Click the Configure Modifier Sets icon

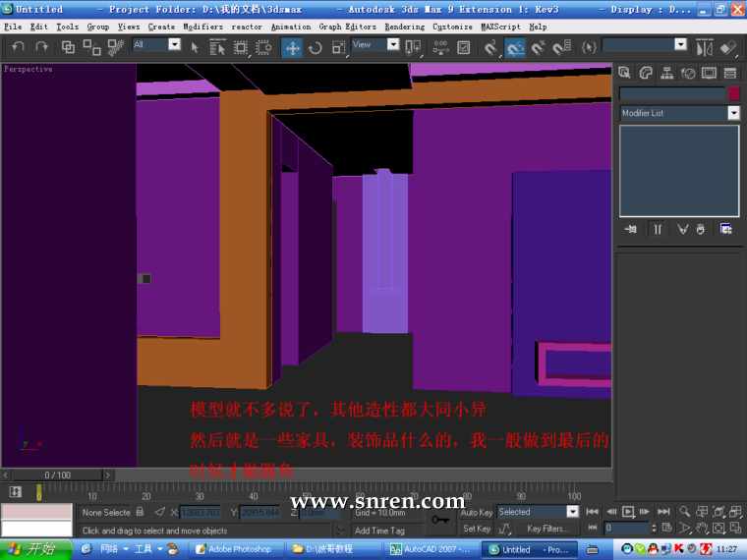726,230
